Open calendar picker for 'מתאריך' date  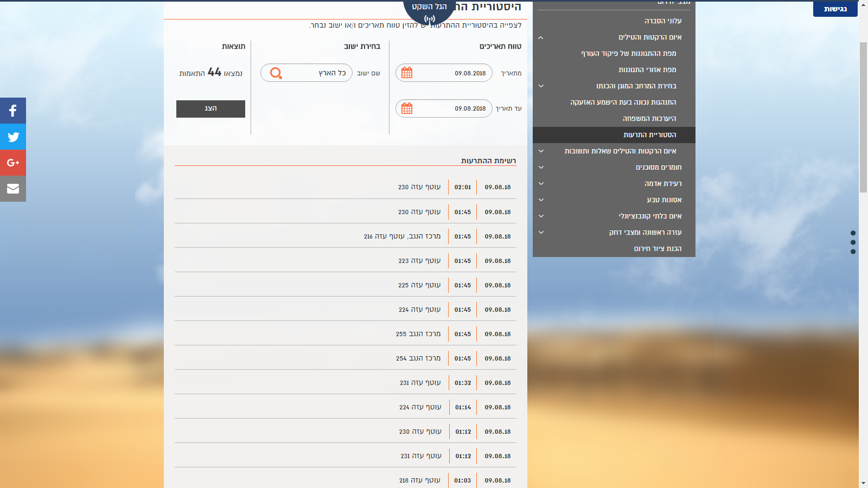click(407, 73)
